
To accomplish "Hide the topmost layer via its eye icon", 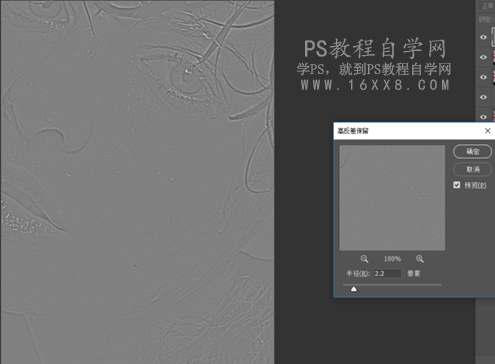I will coord(483,37).
